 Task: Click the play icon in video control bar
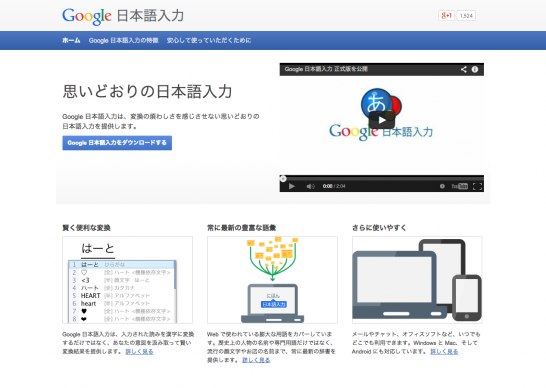click(x=292, y=186)
